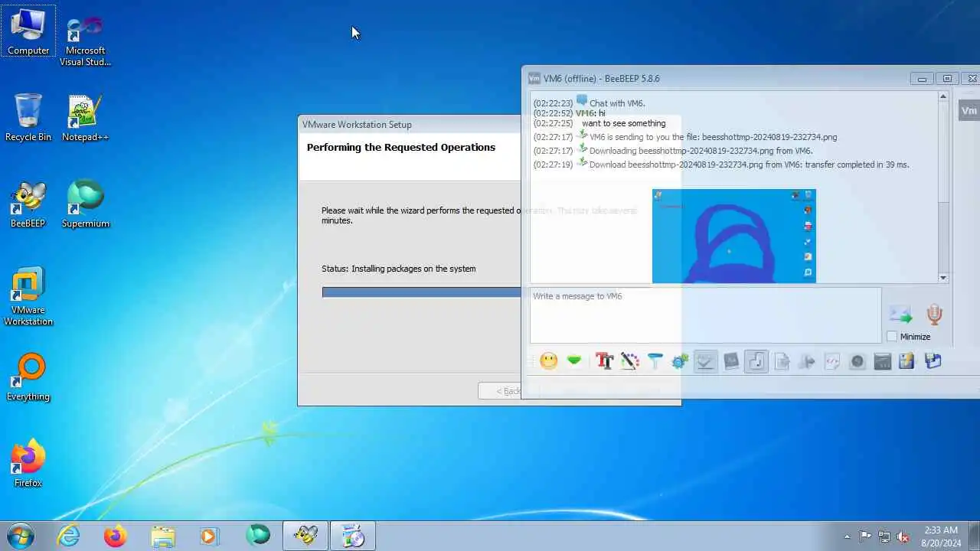Open the font color pencil tool
This screenshot has height=551, width=980.
click(629, 360)
